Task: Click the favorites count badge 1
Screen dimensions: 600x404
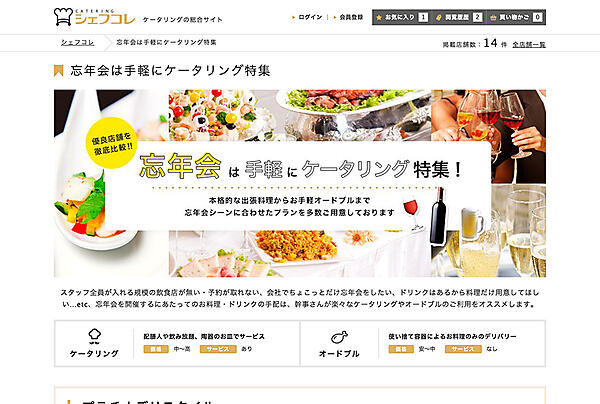Action: 423,17
